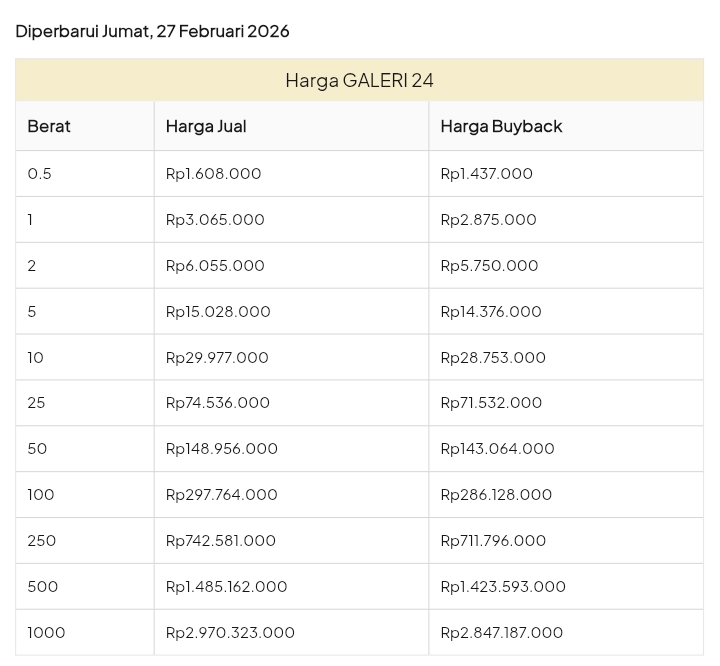The width and height of the screenshot is (720, 666).
Task: Select buyback price Rp286.128.000
Action: click(496, 495)
